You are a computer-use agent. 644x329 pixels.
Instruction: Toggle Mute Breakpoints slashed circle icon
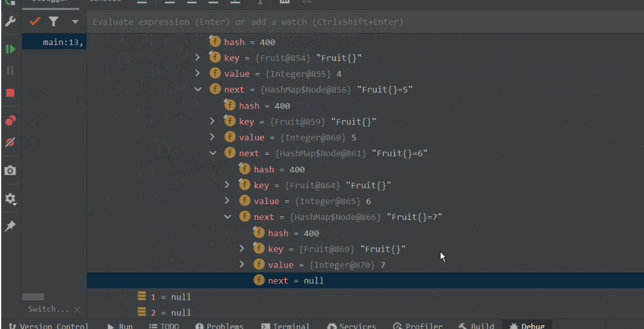coord(10,143)
